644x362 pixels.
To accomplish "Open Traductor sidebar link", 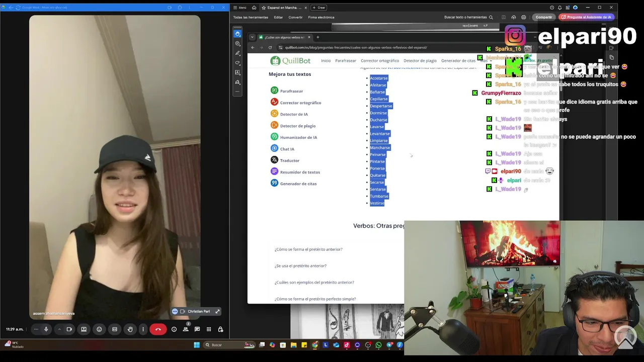I will (285, 160).
